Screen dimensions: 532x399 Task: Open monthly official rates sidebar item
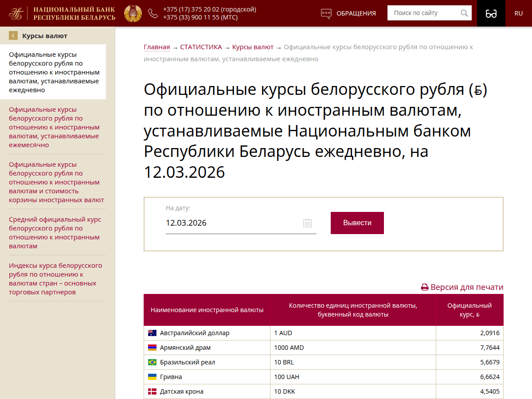(x=54, y=127)
